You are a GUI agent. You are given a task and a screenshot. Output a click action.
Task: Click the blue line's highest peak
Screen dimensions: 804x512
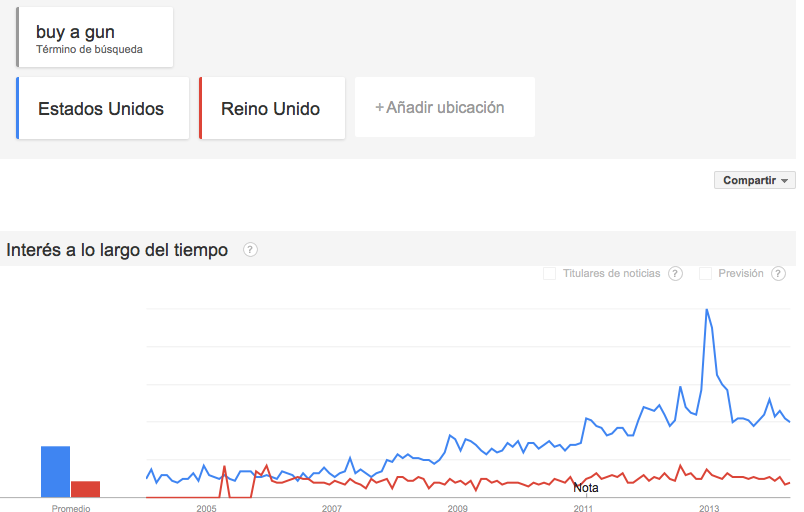click(707, 310)
